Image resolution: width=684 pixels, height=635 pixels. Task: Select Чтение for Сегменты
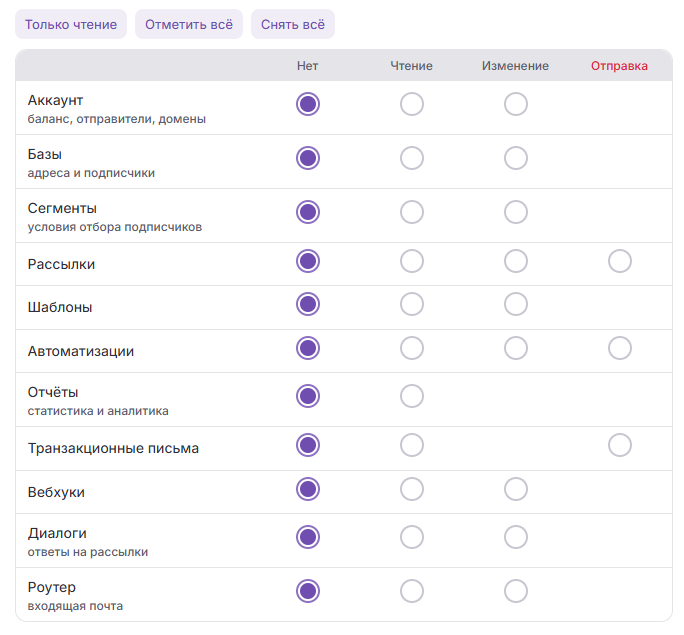pyautogui.click(x=412, y=212)
